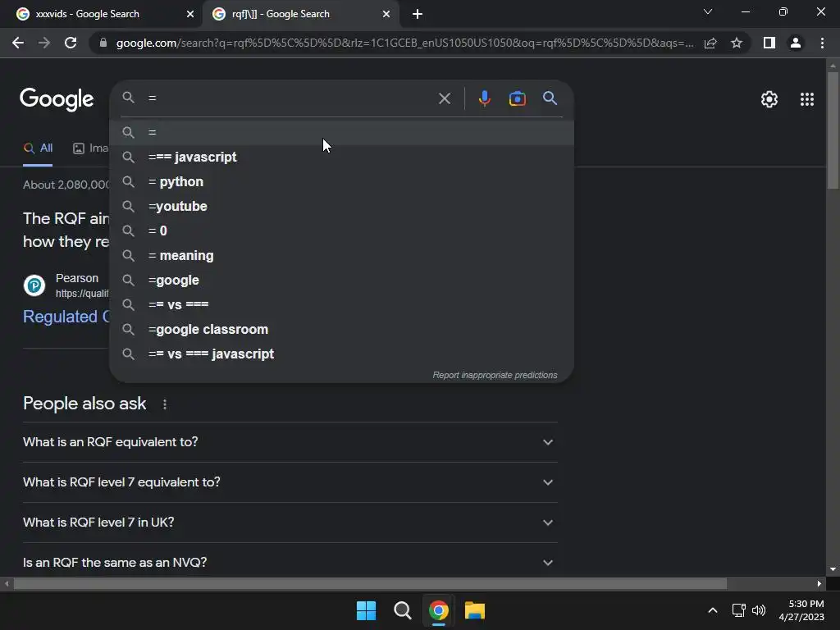Screen dimensions: 840x630
Task: Open People also ask options menu
Action: click(164, 404)
